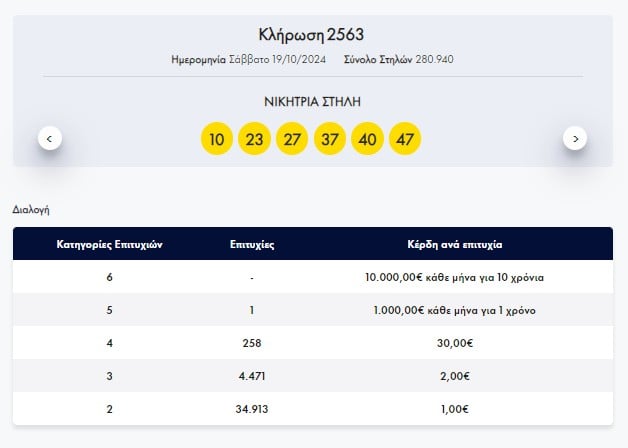Click winners count 1 in category 5 row
This screenshot has height=448, width=628.
[252, 310]
